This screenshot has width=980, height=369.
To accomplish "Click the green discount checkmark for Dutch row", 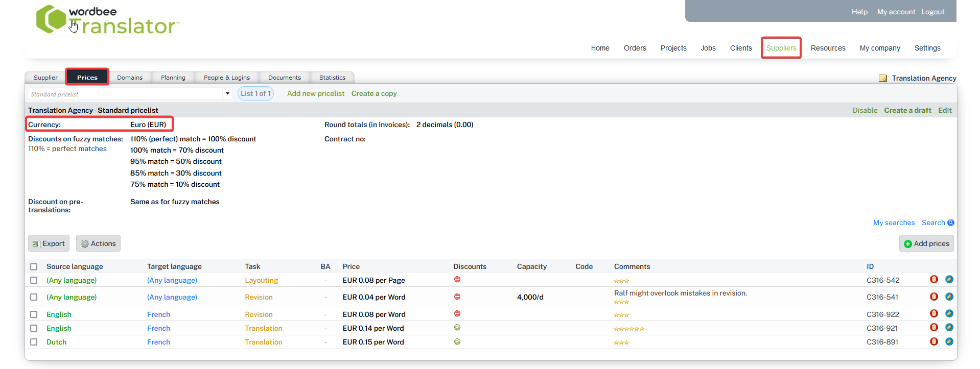I will [457, 341].
